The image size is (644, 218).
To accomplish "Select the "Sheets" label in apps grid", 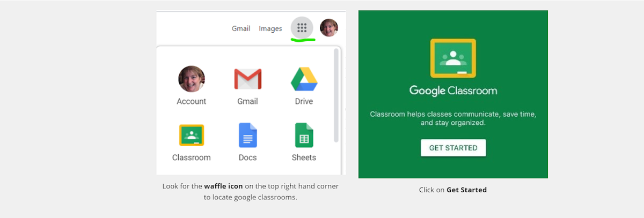I will [304, 157].
